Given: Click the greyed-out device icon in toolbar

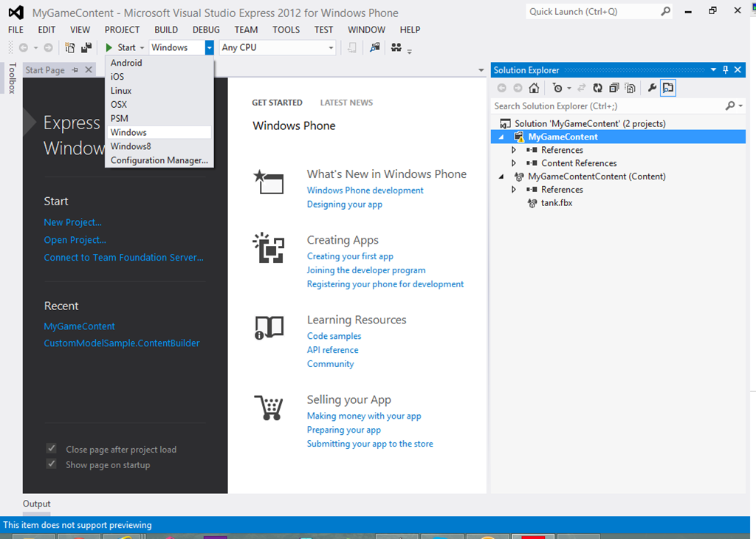Looking at the screenshot, I should click(x=352, y=47).
